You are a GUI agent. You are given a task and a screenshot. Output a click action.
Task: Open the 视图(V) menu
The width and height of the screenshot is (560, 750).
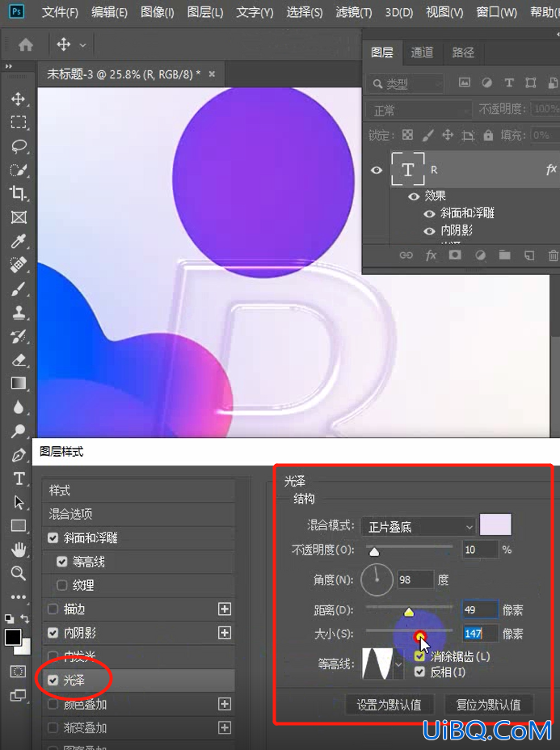444,12
